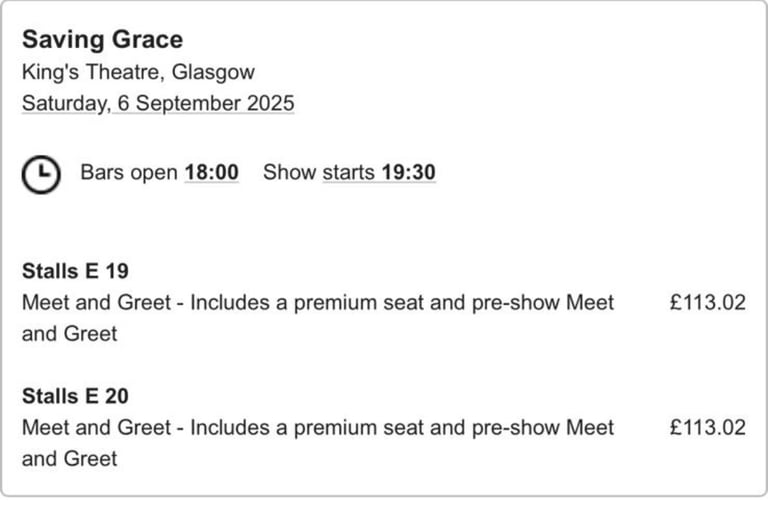Click the Meet and Greet description for E 20
Screen dimensions: 768x508
tap(318, 443)
